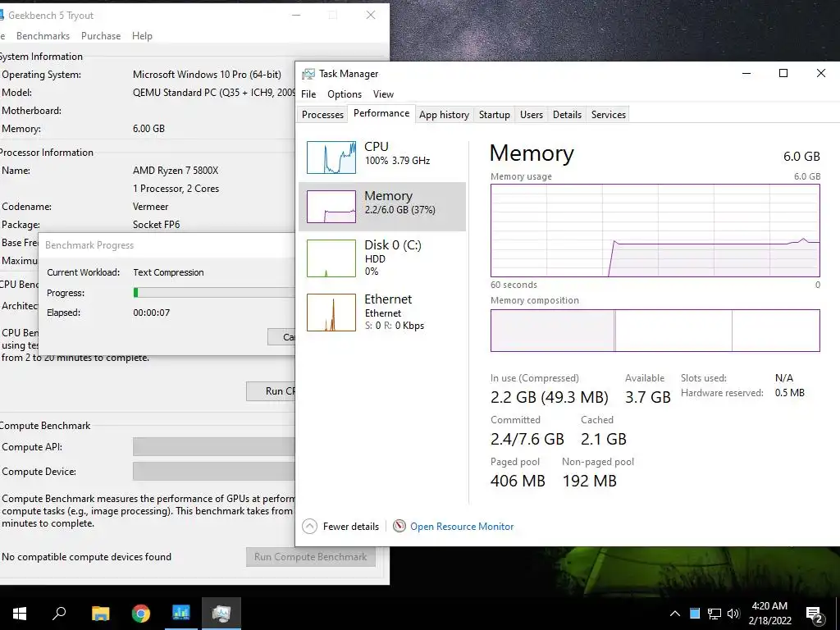Switch to the Details tab
The width and height of the screenshot is (840, 630).
(x=567, y=115)
